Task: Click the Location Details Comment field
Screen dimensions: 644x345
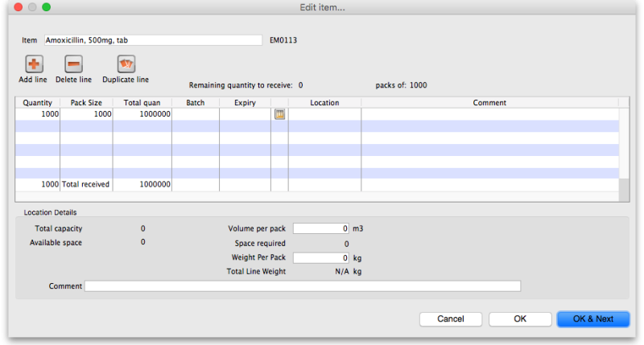Action: (303, 286)
